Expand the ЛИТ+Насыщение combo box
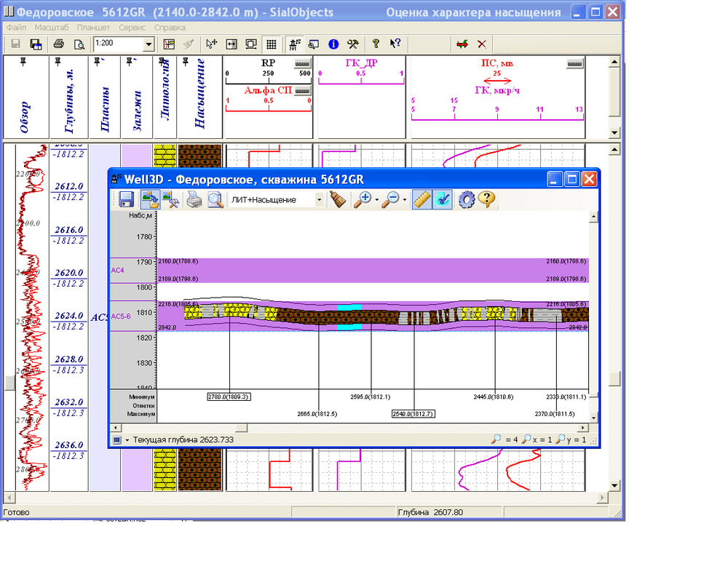Screen dimensions: 728x582 pos(319,200)
